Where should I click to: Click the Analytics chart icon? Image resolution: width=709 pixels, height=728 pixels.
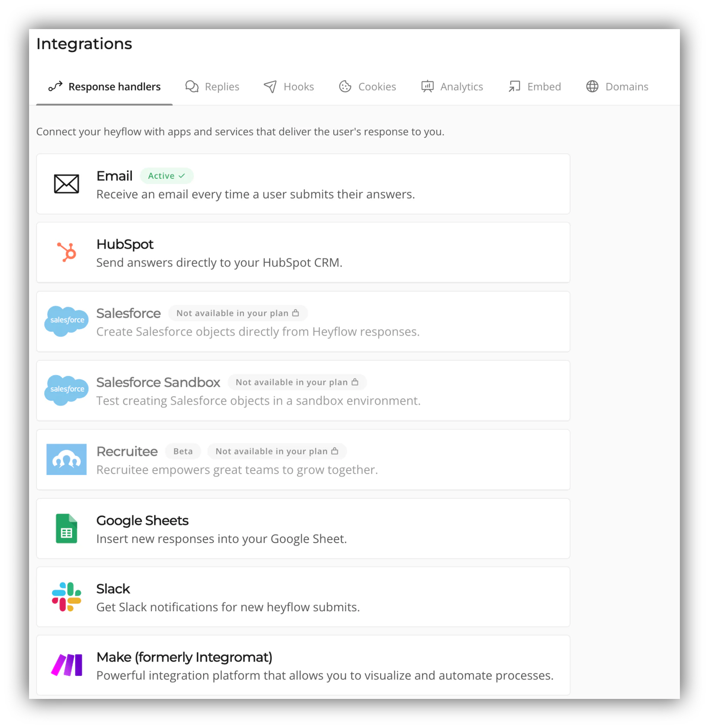(427, 86)
